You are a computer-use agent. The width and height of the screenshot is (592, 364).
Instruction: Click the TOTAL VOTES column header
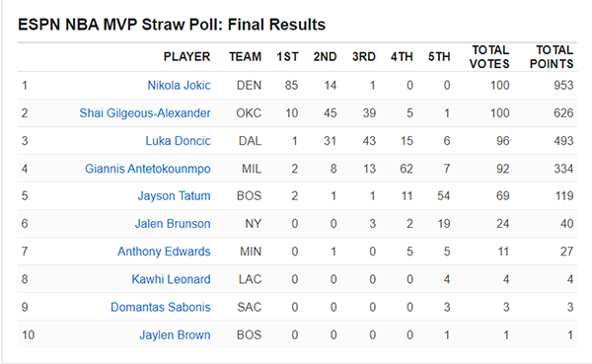[489, 57]
